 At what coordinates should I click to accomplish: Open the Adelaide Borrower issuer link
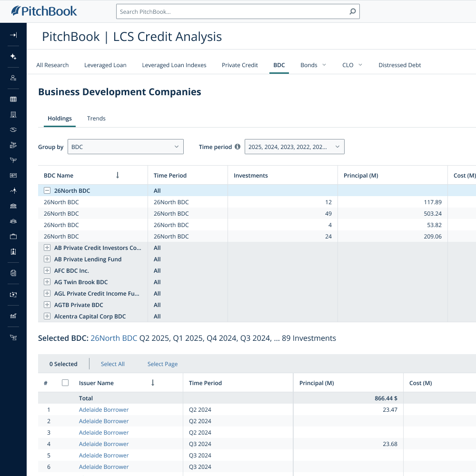pyautogui.click(x=103, y=409)
